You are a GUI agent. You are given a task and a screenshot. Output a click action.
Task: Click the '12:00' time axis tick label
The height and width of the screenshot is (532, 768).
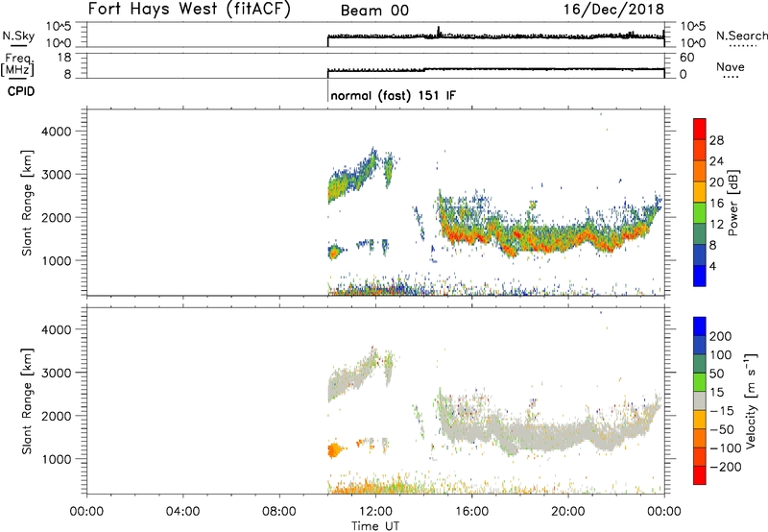375,512
